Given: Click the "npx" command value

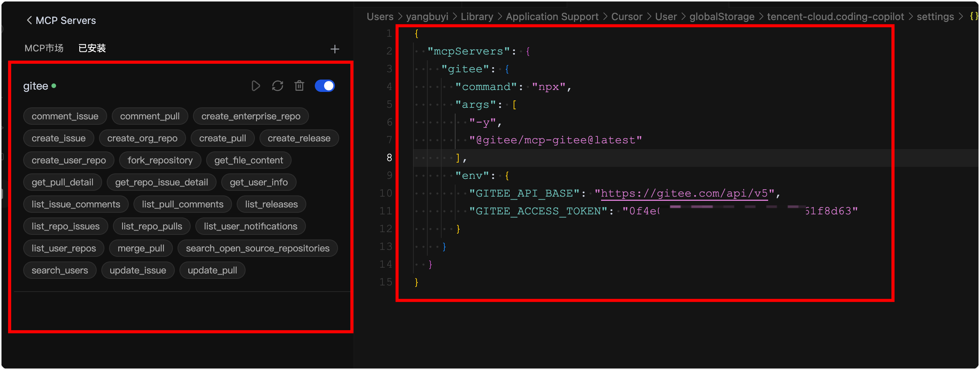Looking at the screenshot, I should tap(549, 87).
